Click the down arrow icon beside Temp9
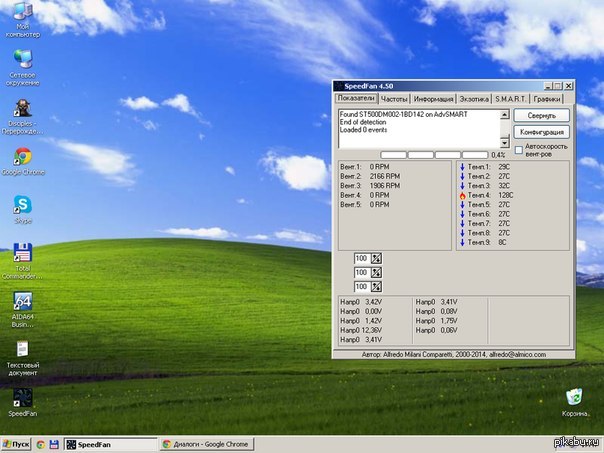 click(x=463, y=242)
